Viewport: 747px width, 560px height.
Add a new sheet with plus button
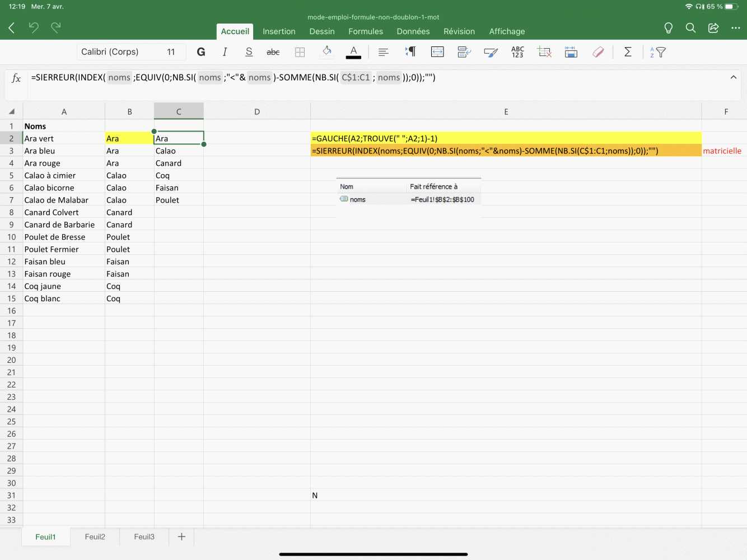tap(181, 536)
